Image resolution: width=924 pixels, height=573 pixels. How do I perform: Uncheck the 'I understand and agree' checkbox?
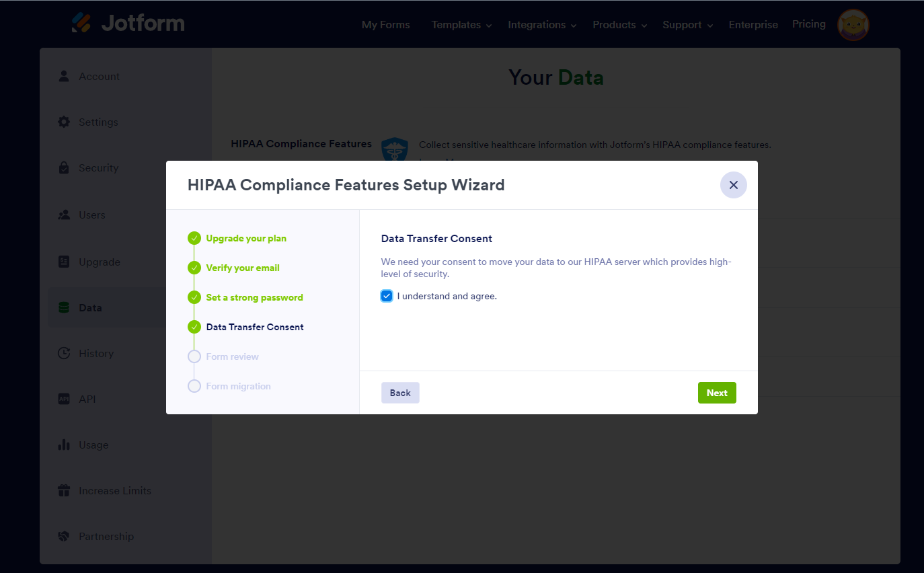click(387, 296)
